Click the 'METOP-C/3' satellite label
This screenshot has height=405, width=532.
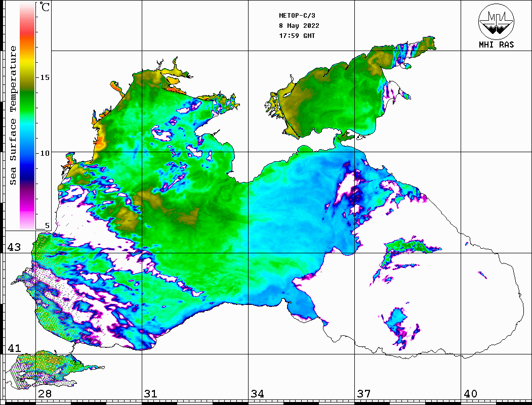point(297,16)
